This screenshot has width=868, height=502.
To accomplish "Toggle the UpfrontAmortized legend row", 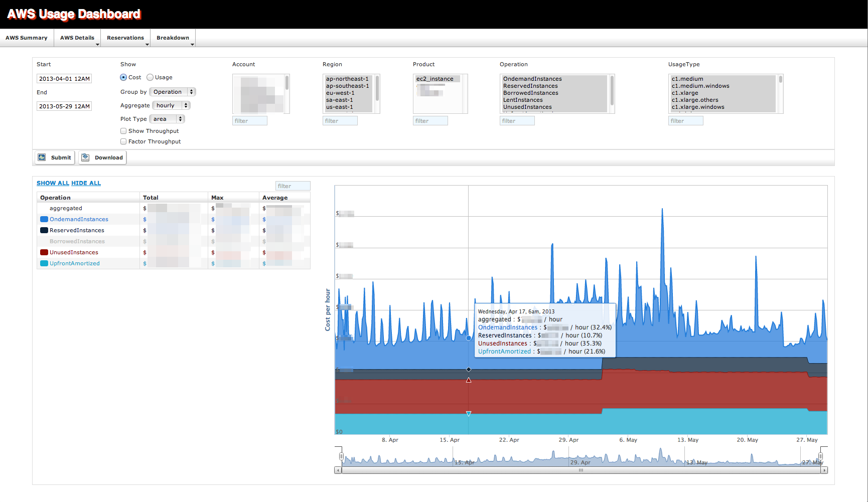I will pyautogui.click(x=174, y=263).
